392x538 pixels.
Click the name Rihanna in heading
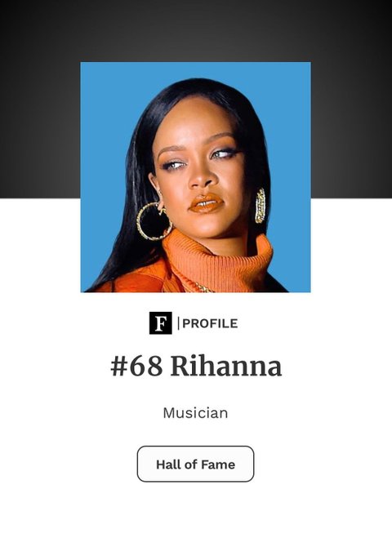pyautogui.click(x=226, y=366)
